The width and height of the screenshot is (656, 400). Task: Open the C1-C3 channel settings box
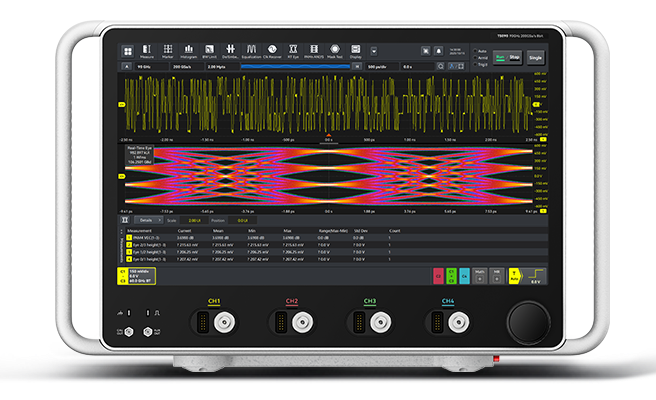click(x=136, y=277)
